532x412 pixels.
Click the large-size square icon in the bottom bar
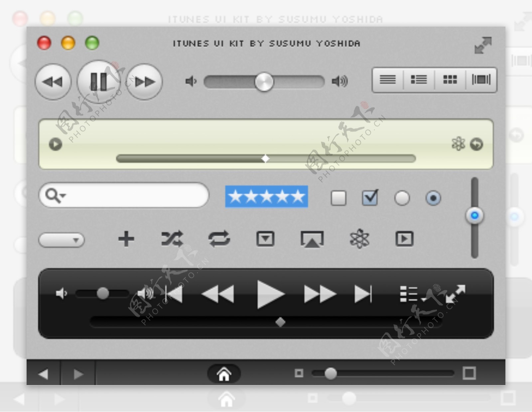[469, 373]
